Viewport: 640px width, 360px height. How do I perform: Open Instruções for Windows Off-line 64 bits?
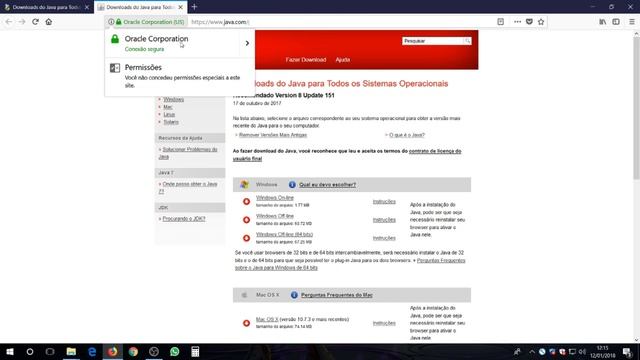384,238
